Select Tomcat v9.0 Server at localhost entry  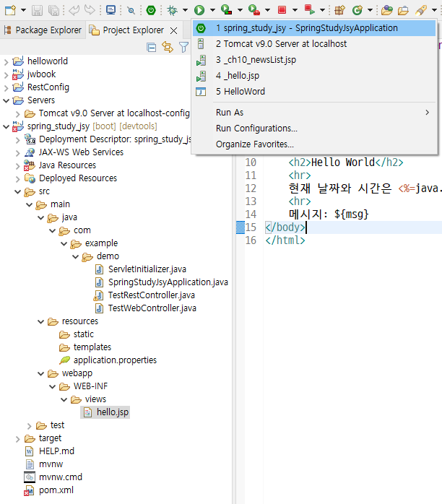(314, 44)
